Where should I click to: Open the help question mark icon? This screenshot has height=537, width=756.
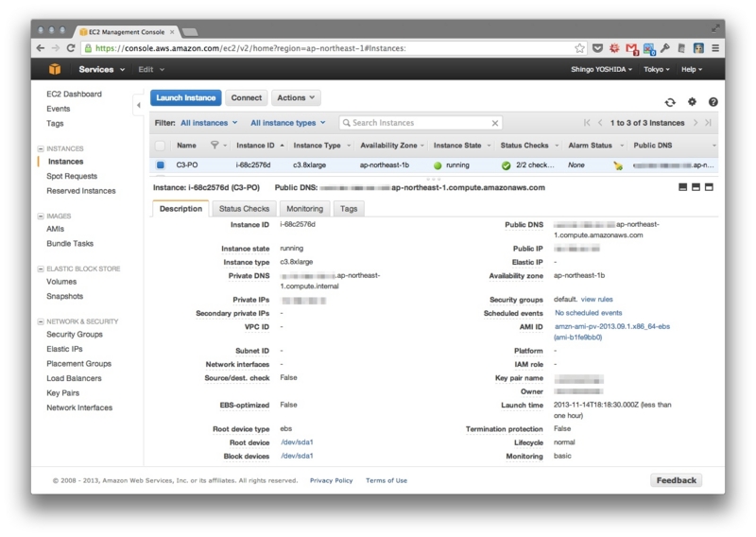[713, 102]
